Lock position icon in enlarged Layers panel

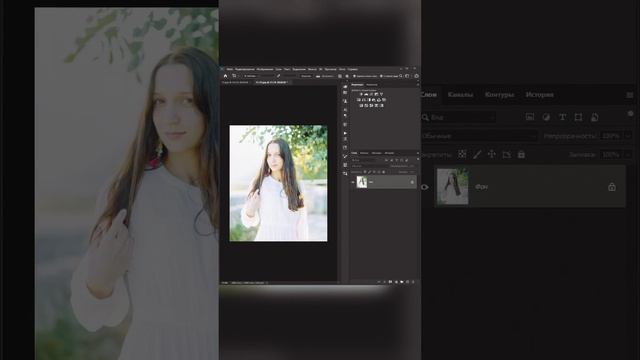click(491, 154)
